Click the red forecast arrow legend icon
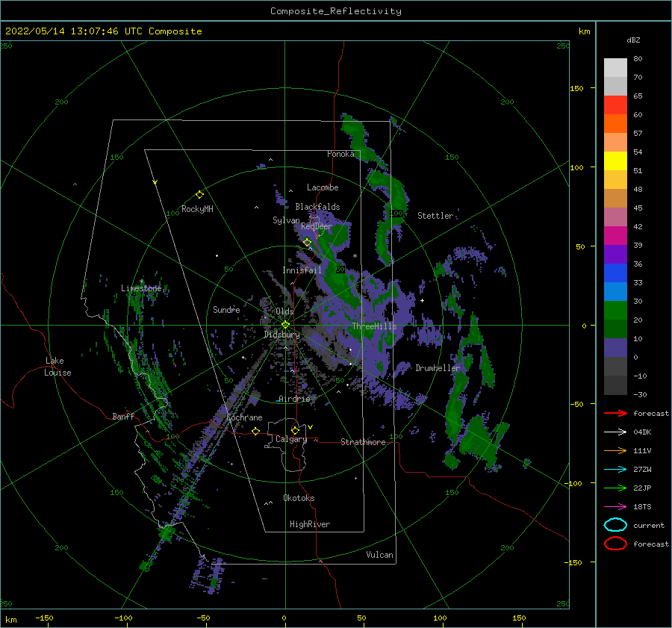This screenshot has width=672, height=628. (x=615, y=413)
